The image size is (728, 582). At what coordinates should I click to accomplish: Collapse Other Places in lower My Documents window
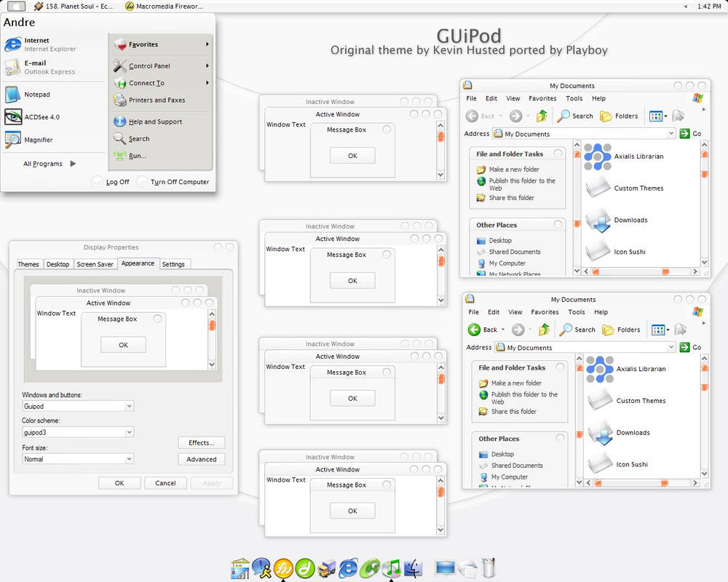560,438
